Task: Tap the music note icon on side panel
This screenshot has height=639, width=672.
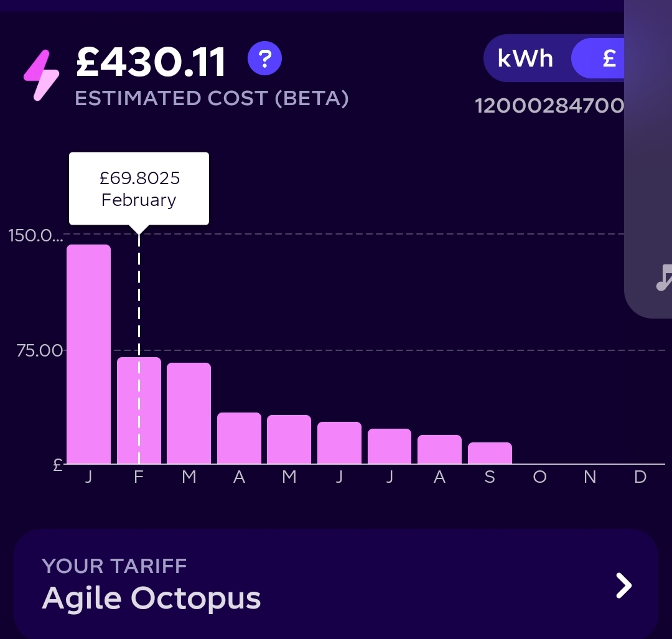Action: pos(665,278)
